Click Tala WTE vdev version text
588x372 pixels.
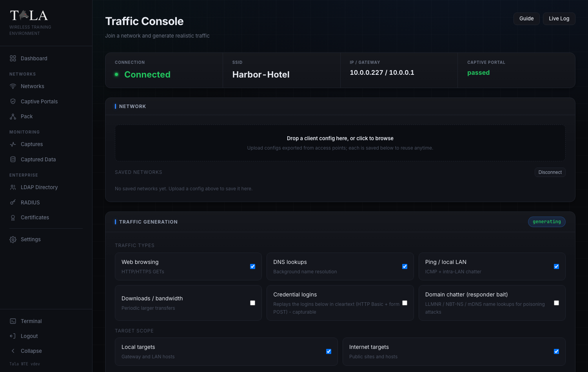tap(25, 364)
